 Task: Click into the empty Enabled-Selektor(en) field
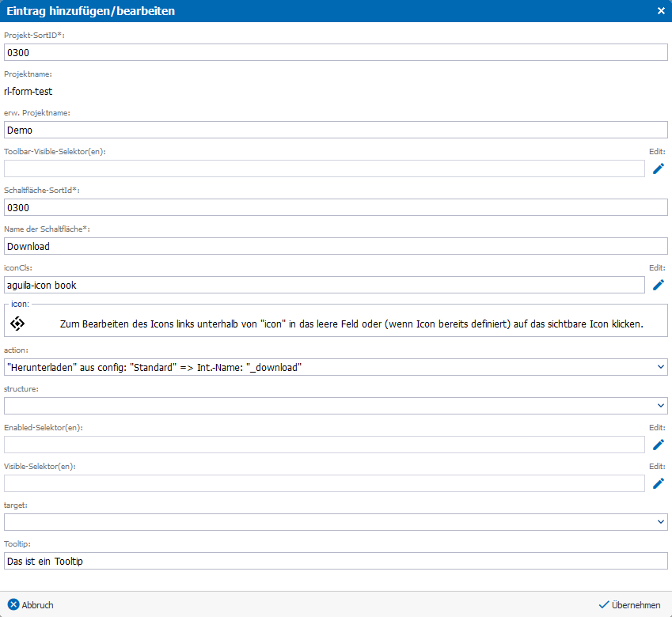(x=325, y=445)
